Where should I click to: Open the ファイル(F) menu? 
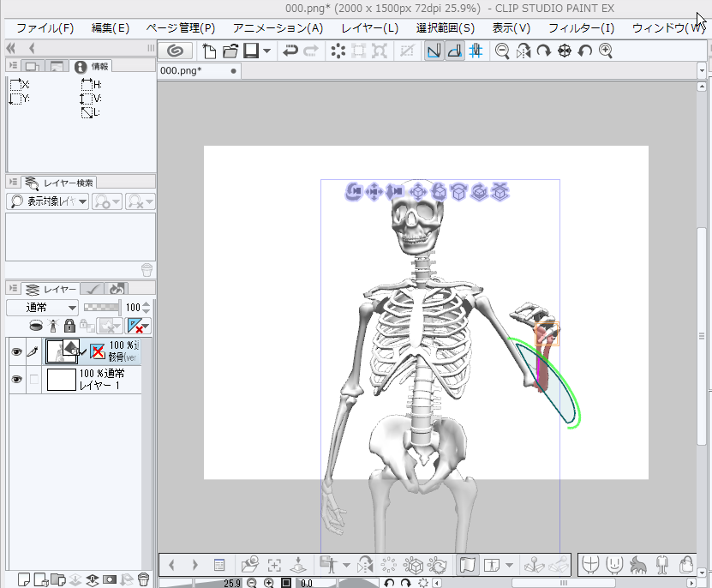[x=45, y=28]
